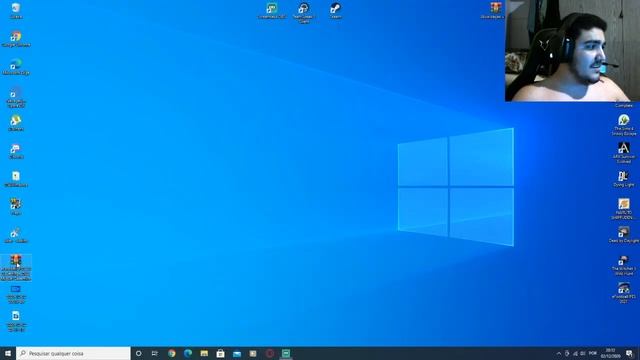The height and width of the screenshot is (360, 640).
Task: Open the Recycle Bin desktop icon
Action: click(x=16, y=10)
